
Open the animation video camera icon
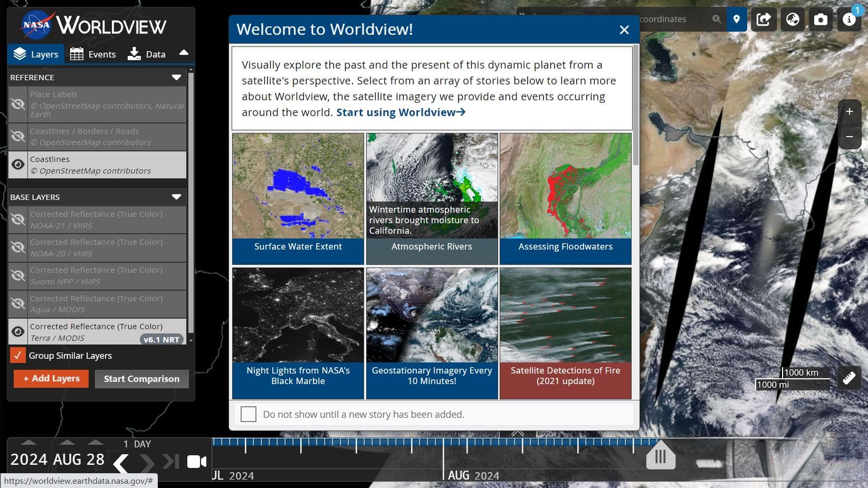click(197, 462)
